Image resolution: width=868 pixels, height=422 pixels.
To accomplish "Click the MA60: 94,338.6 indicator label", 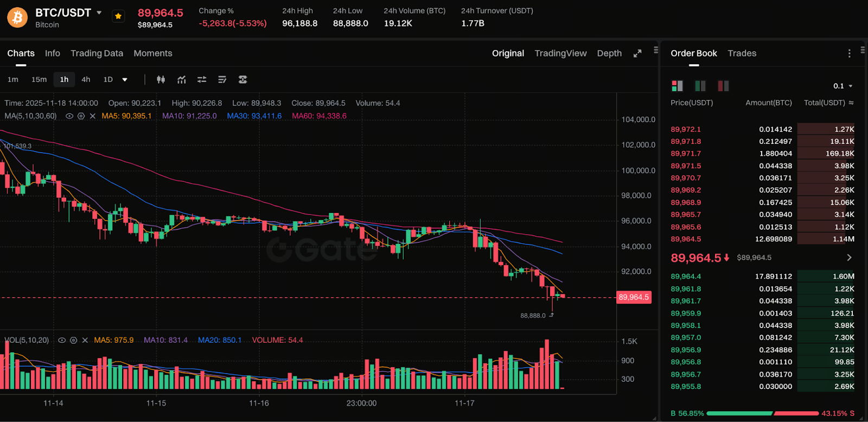I will coord(319,116).
